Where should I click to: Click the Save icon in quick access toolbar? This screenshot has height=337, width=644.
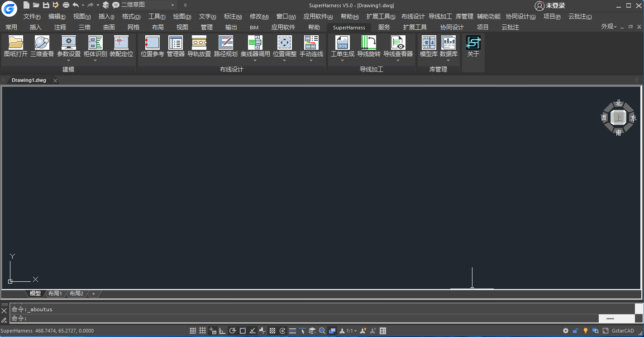pyautogui.click(x=46, y=5)
